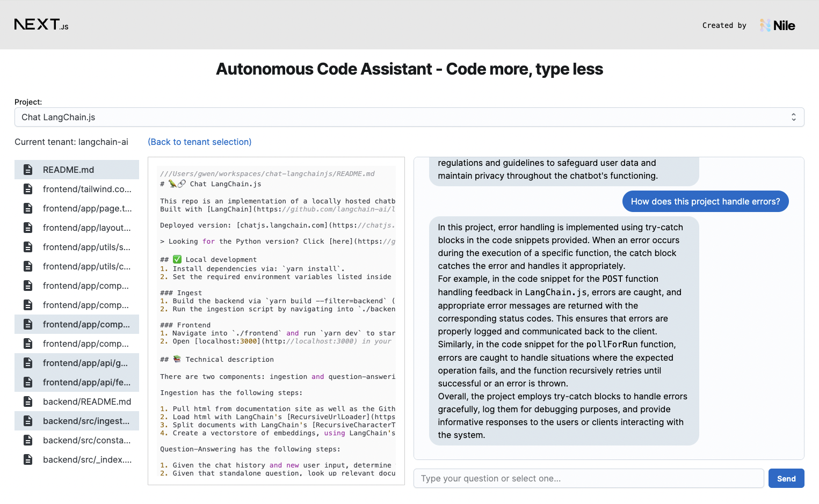Click the 'Type your question' input field
Viewport: 819px width, 504px height.
pyautogui.click(x=588, y=478)
